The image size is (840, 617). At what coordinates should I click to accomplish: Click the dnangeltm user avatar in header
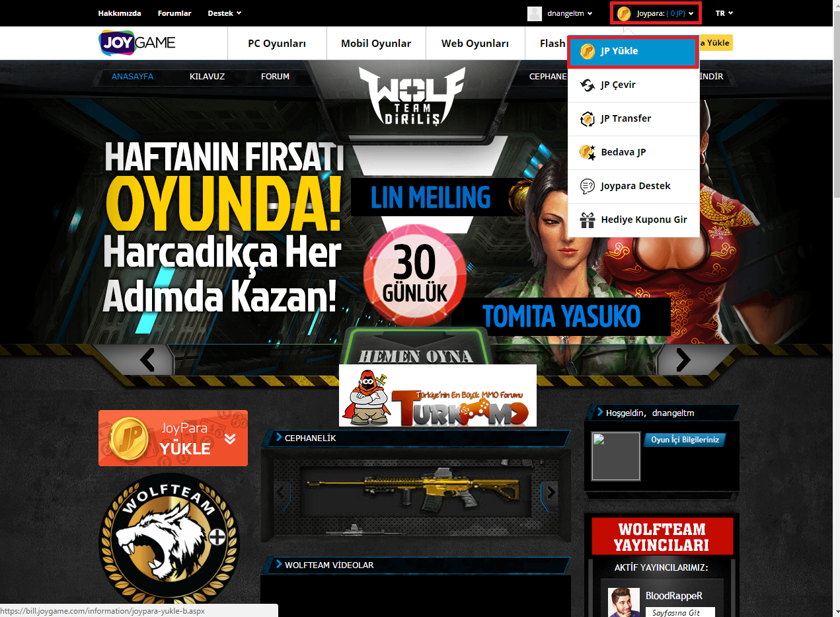click(x=535, y=13)
